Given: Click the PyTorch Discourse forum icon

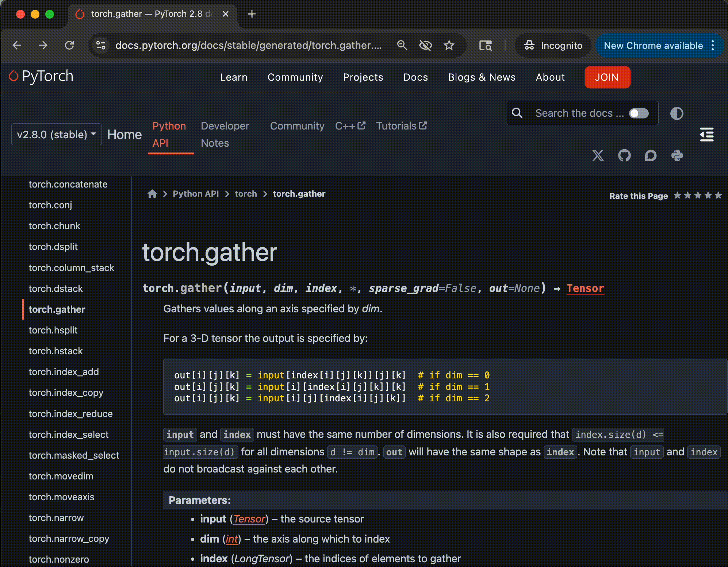Looking at the screenshot, I should tap(651, 156).
